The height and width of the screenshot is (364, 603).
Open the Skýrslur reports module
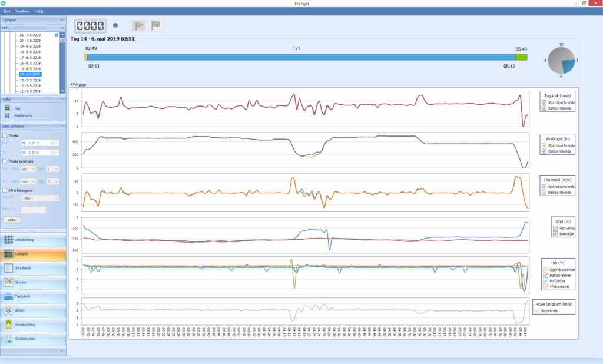[x=33, y=283]
